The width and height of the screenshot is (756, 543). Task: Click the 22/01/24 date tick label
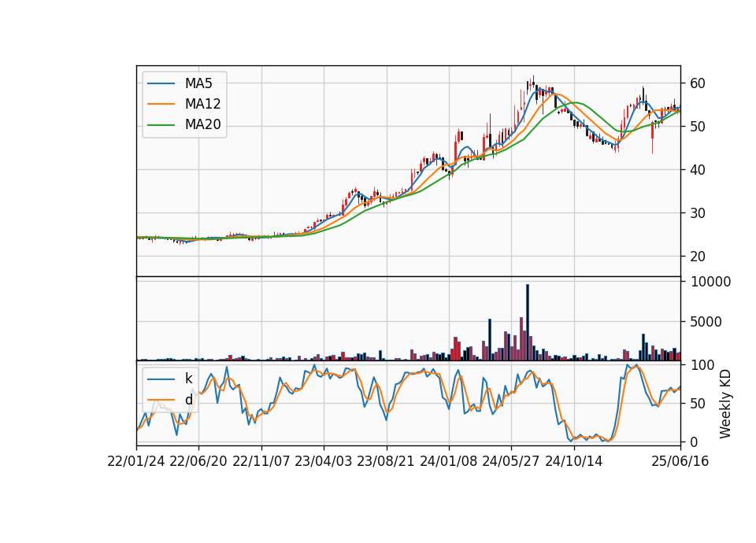point(136,462)
